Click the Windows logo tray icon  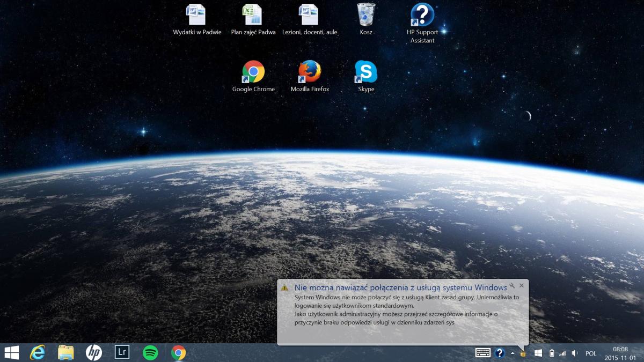pyautogui.click(x=538, y=353)
